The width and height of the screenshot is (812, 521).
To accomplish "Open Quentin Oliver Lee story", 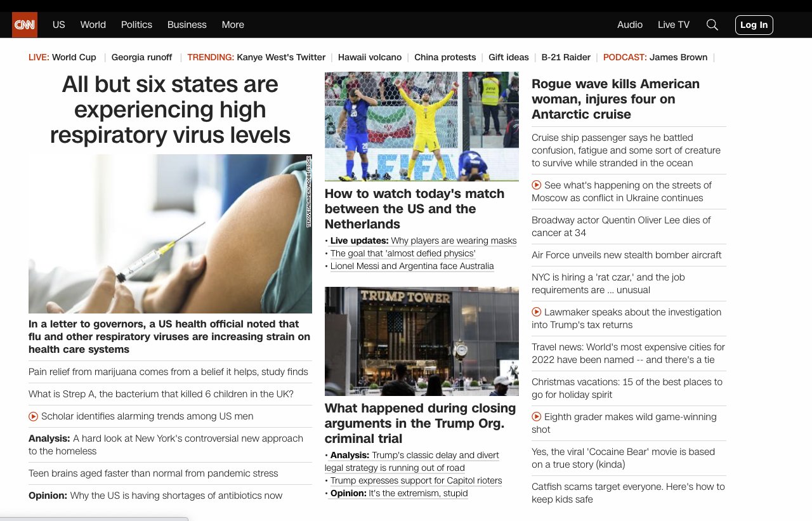I will (x=621, y=227).
